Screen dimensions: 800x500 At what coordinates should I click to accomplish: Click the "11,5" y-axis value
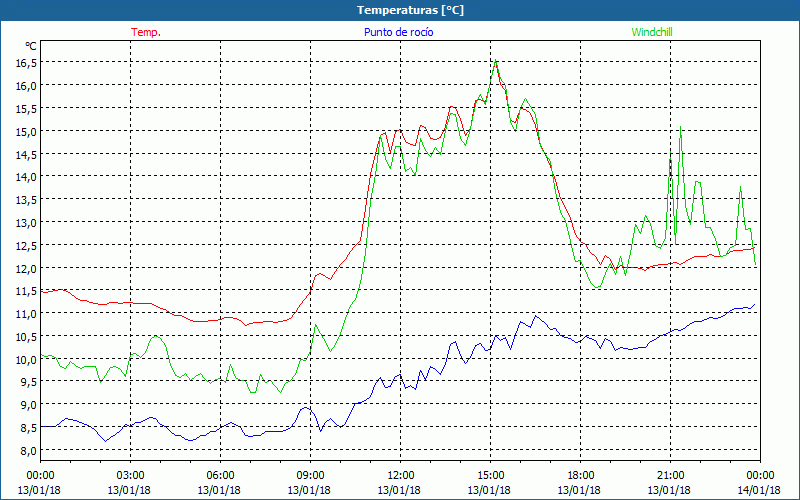tap(27, 291)
